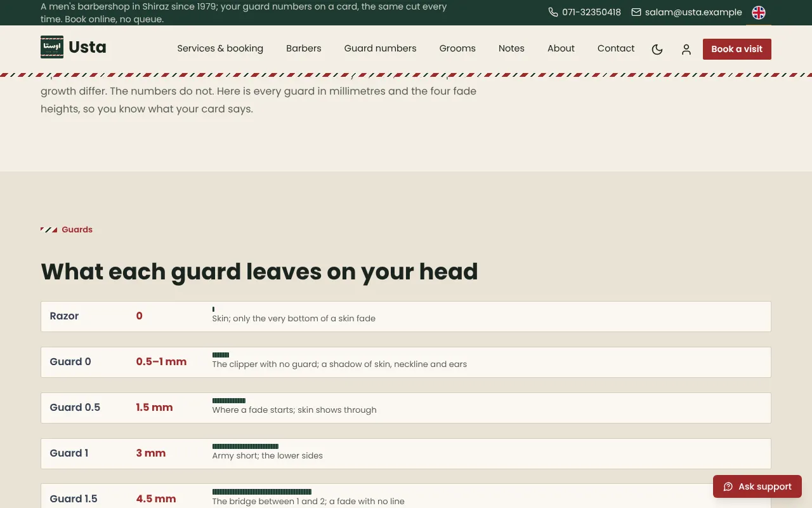Viewport: 812px width, 508px height.
Task: Click the 'What each guard leaves' heading
Action: click(259, 272)
